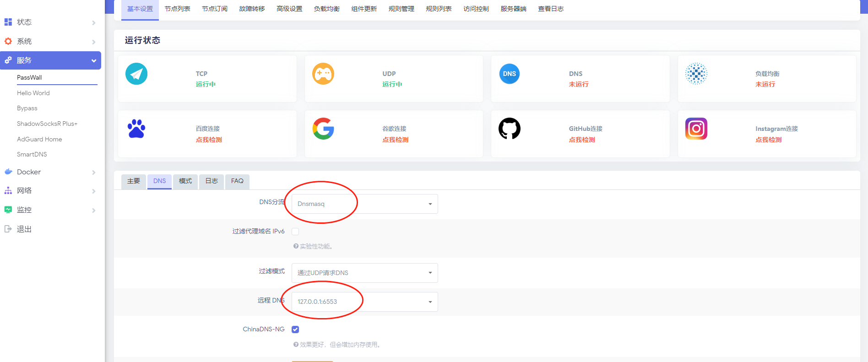Click the TCP paper plane status icon
Image resolution: width=868 pixels, height=362 pixels.
click(136, 74)
